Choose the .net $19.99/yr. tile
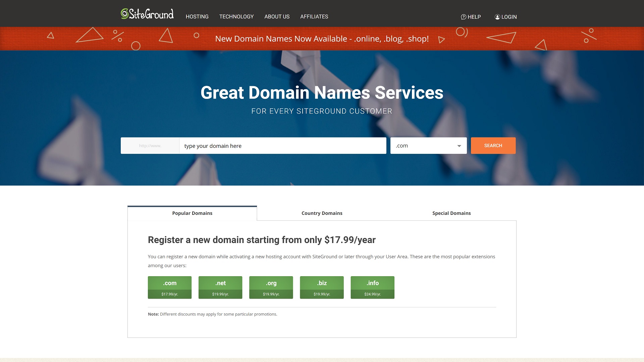The height and width of the screenshot is (362, 644). pyautogui.click(x=220, y=288)
